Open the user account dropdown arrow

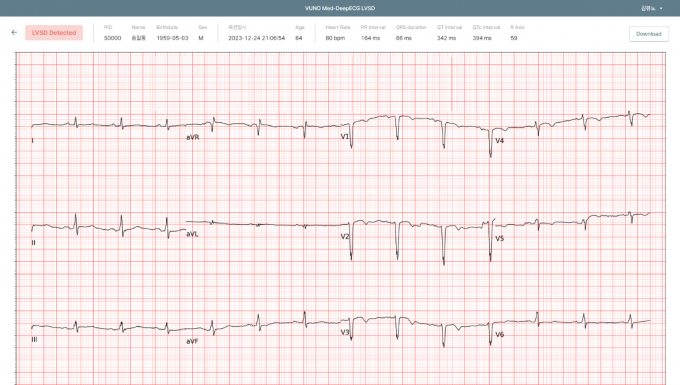pos(661,8)
